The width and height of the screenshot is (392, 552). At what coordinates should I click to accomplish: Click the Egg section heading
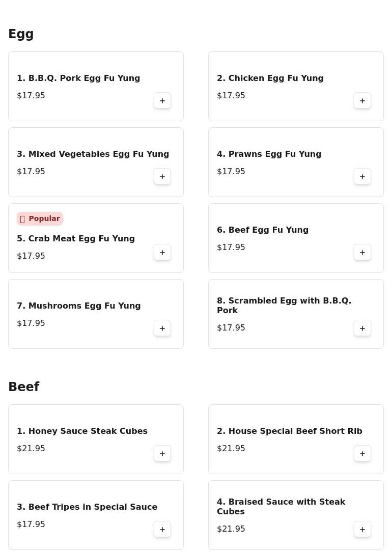click(21, 35)
